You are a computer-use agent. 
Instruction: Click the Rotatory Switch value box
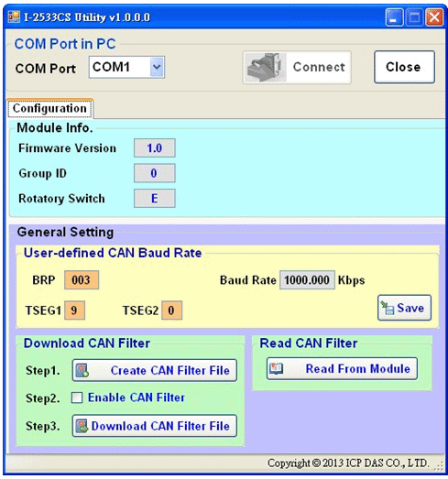[x=155, y=199]
